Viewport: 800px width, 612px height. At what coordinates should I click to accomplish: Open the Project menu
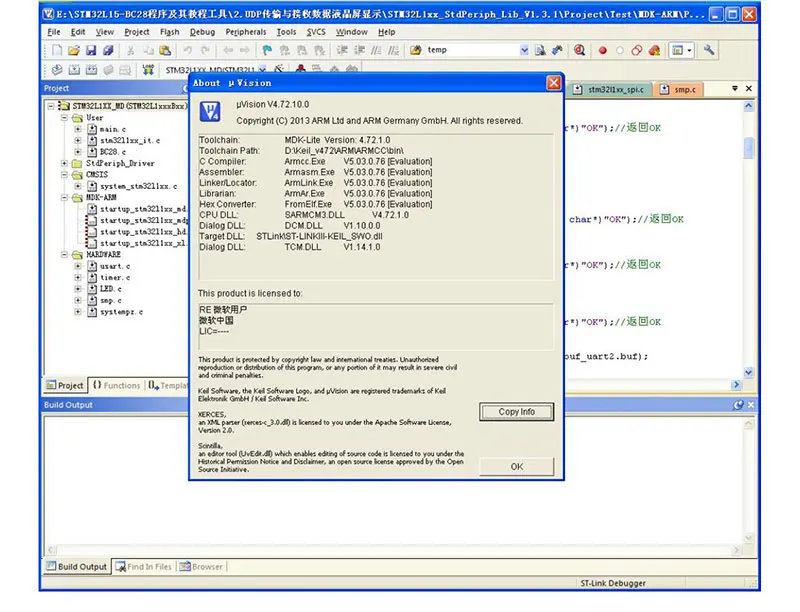(x=137, y=32)
